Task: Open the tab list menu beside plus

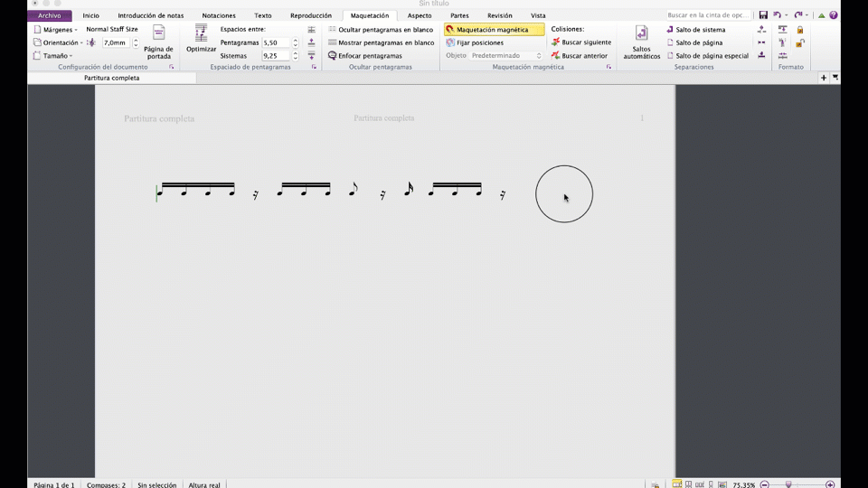Action: pyautogui.click(x=835, y=78)
